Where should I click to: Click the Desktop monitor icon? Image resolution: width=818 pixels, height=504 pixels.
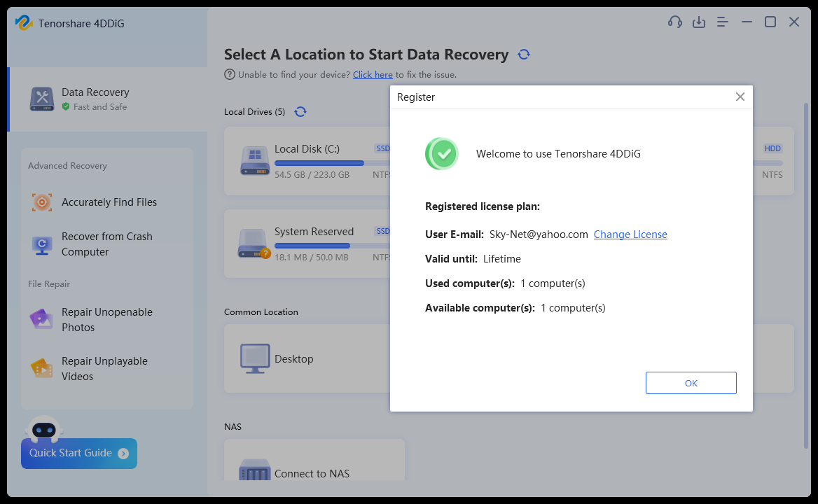255,358
